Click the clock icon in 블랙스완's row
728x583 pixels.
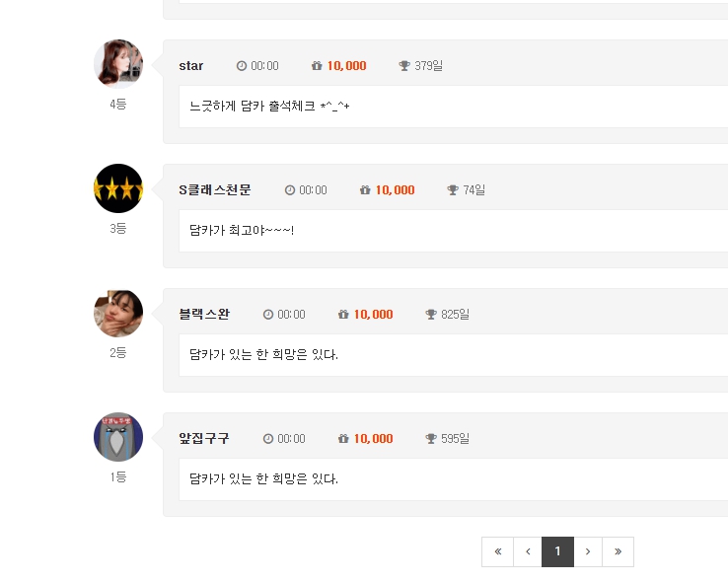click(x=268, y=315)
